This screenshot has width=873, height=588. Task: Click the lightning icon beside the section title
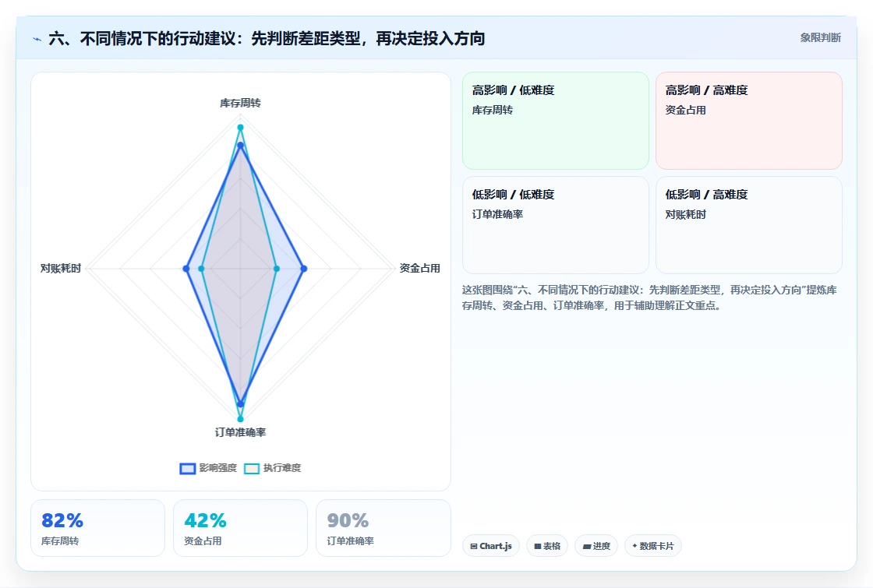pyautogui.click(x=37, y=39)
